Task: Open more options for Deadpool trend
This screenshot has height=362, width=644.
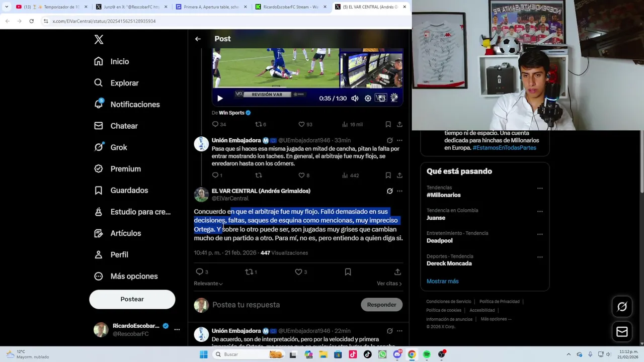Action: coord(540,234)
